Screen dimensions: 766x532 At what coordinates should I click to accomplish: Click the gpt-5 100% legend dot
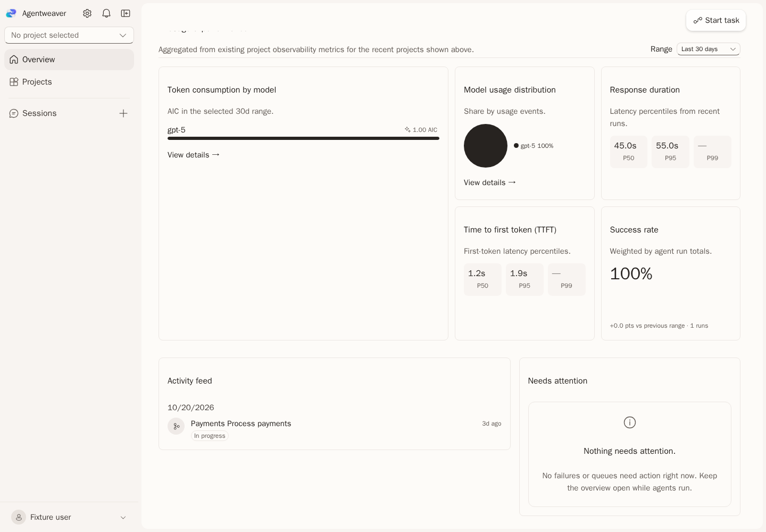coord(516,146)
